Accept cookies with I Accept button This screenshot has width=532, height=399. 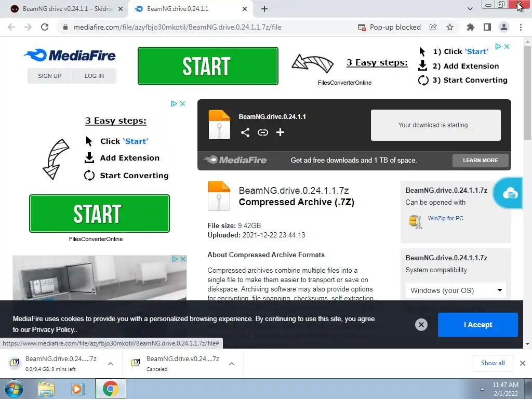coord(478,325)
